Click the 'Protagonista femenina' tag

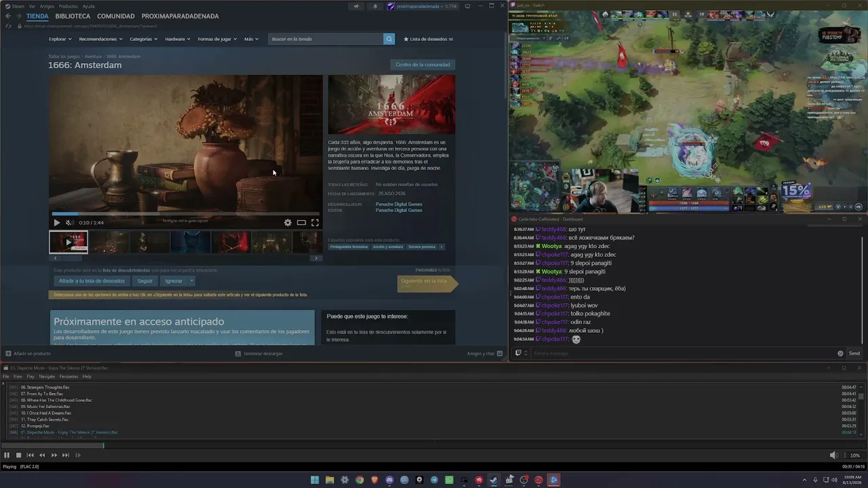pos(349,247)
